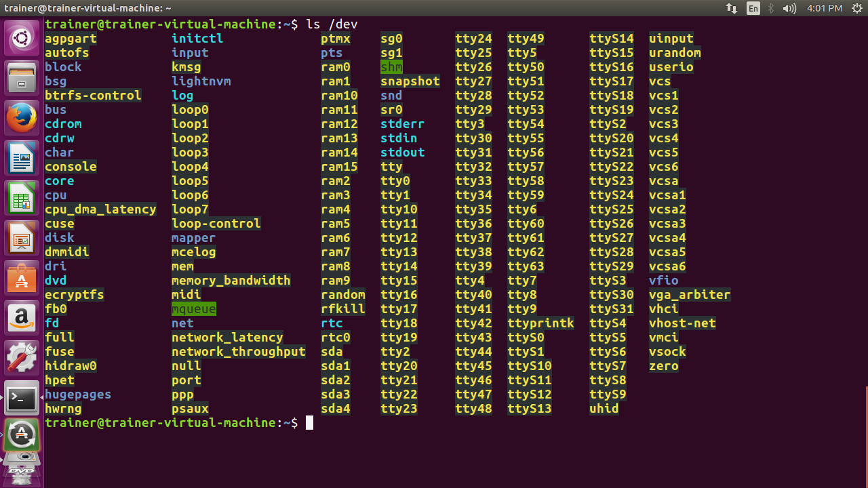Open the network connections indicator
Screen dimensions: 868x488
732,8
